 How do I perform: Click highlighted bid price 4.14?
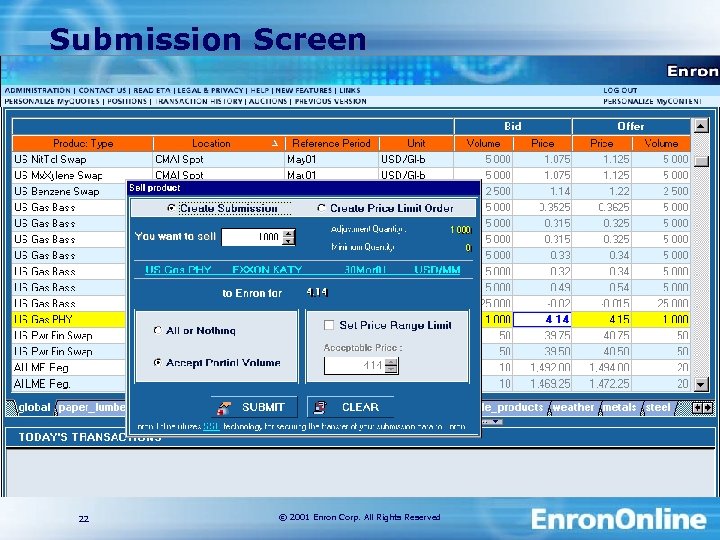542,319
